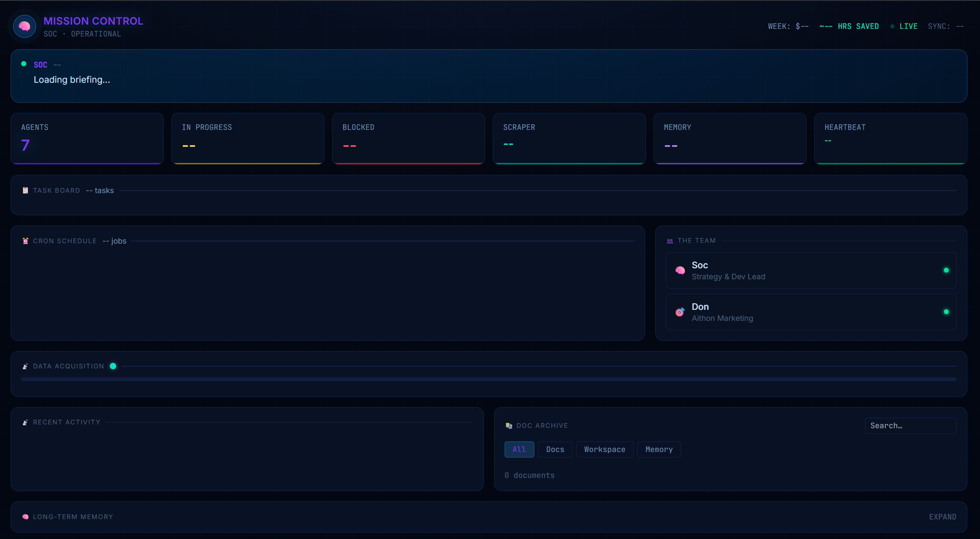Click the Task Board clipboard icon
980x539 pixels.
pos(25,190)
